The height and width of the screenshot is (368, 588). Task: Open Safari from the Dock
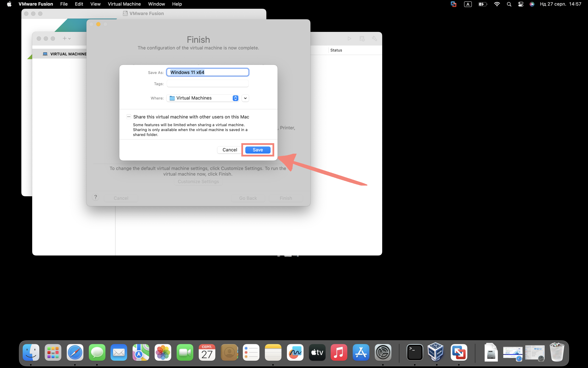75,352
